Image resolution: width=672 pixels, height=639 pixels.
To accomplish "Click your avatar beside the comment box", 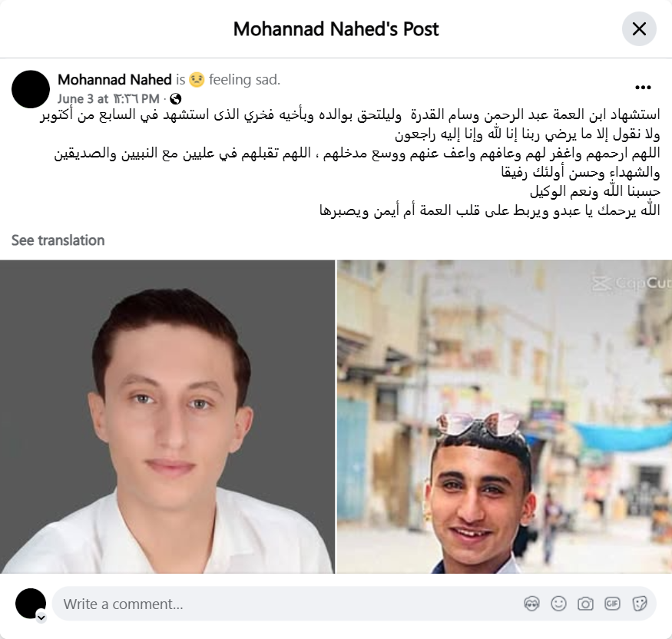I will [x=31, y=604].
